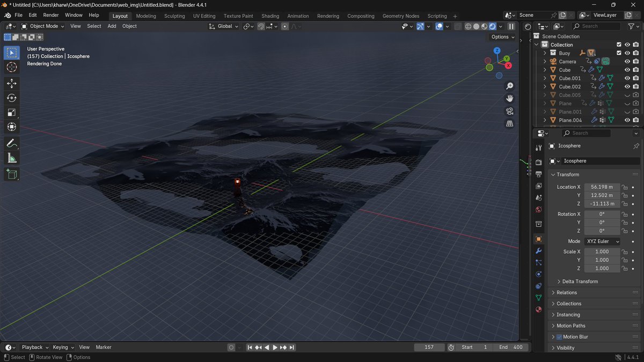Switch to the Geometry Nodes workspace tab
Screen dimensions: 644x362
point(401,16)
